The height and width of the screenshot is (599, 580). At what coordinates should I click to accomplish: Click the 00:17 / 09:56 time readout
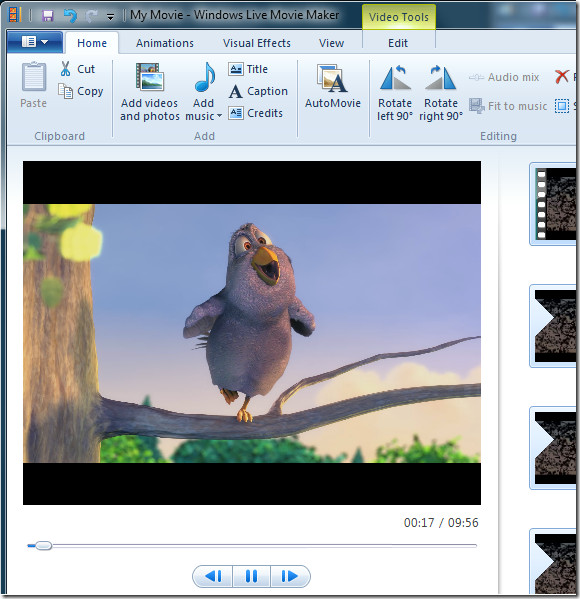(x=441, y=522)
